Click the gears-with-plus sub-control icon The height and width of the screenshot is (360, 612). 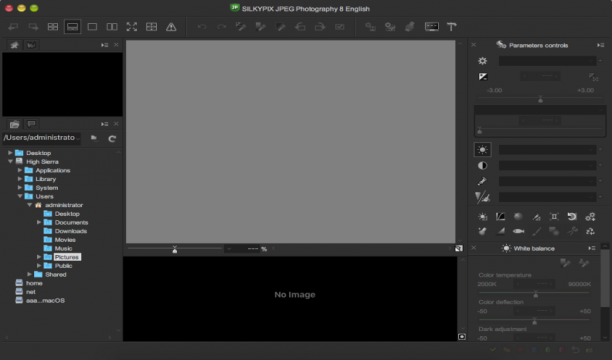point(590,216)
